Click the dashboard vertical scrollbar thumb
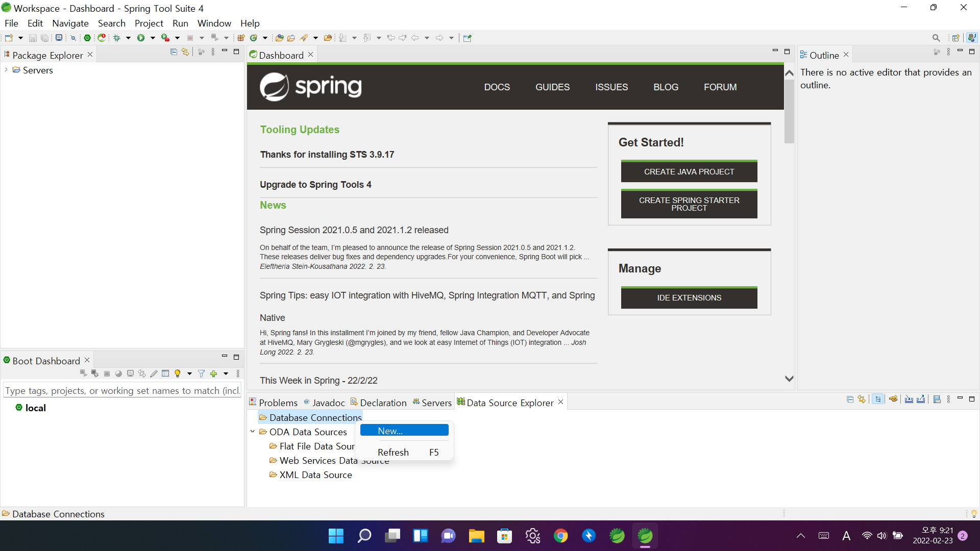 coord(789,111)
